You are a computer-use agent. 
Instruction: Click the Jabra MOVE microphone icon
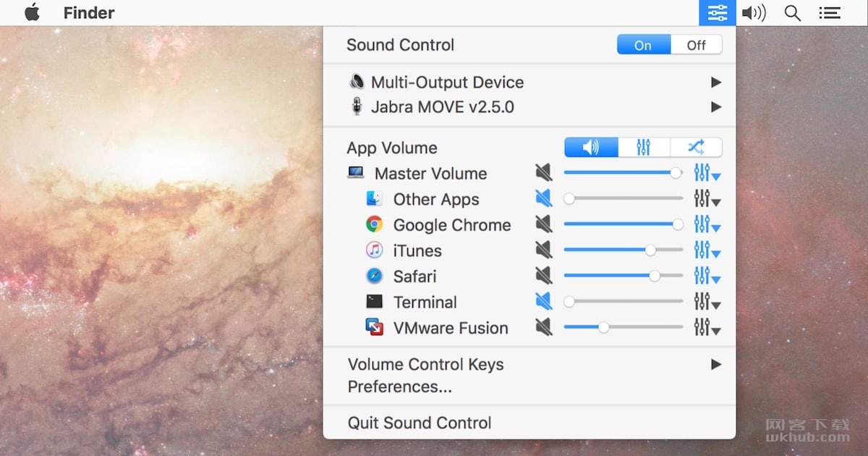pos(356,107)
